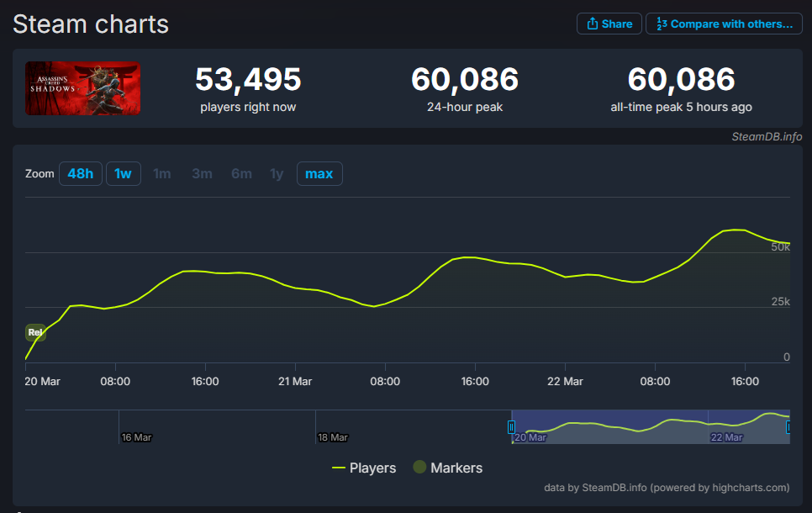The image size is (812, 513).
Task: Select the 6m zoom option
Action: coord(241,173)
